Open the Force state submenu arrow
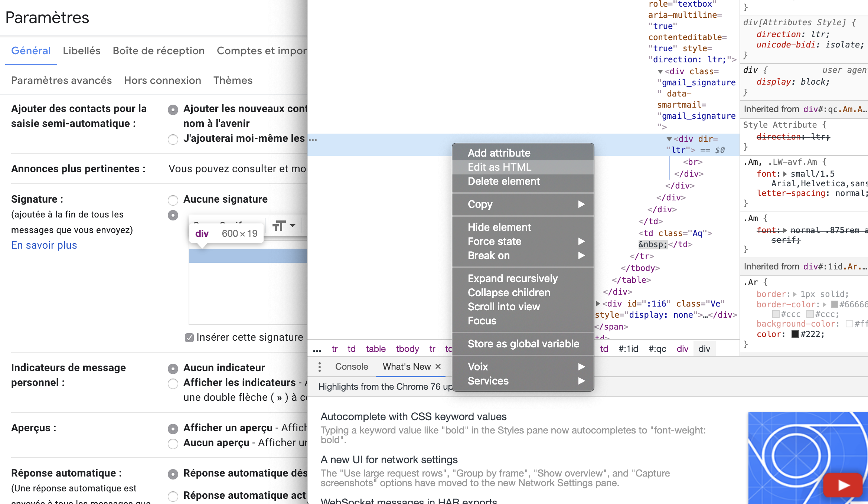This screenshot has width=868, height=504. [581, 241]
